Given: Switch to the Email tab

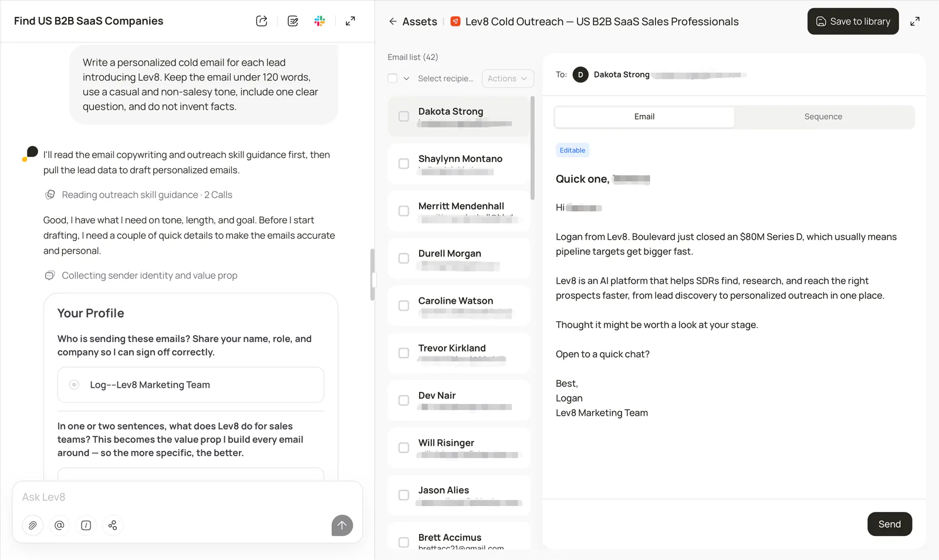Looking at the screenshot, I should point(644,117).
